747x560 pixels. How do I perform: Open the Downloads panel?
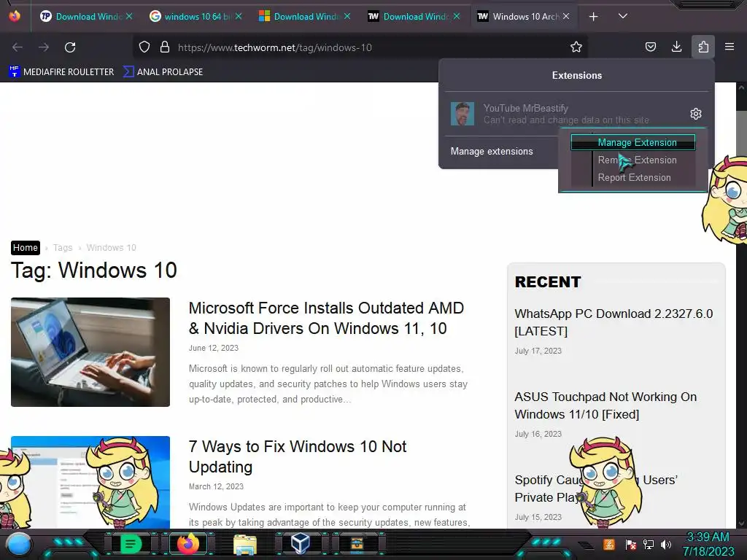pos(676,47)
